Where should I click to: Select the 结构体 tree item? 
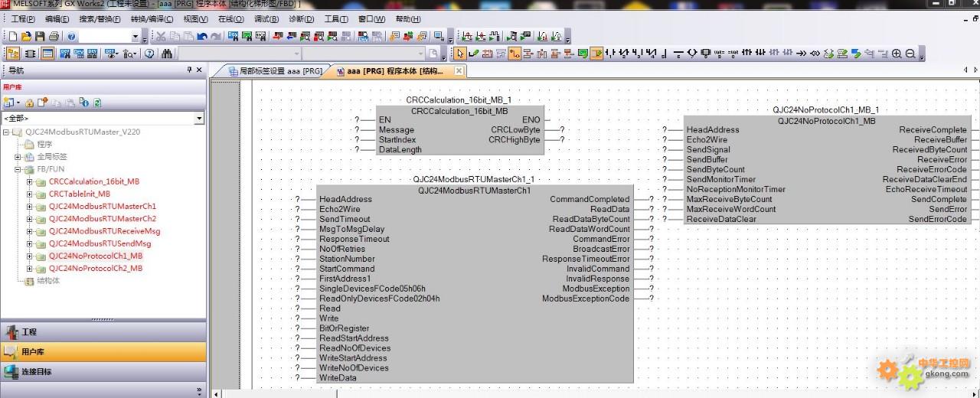[48, 281]
